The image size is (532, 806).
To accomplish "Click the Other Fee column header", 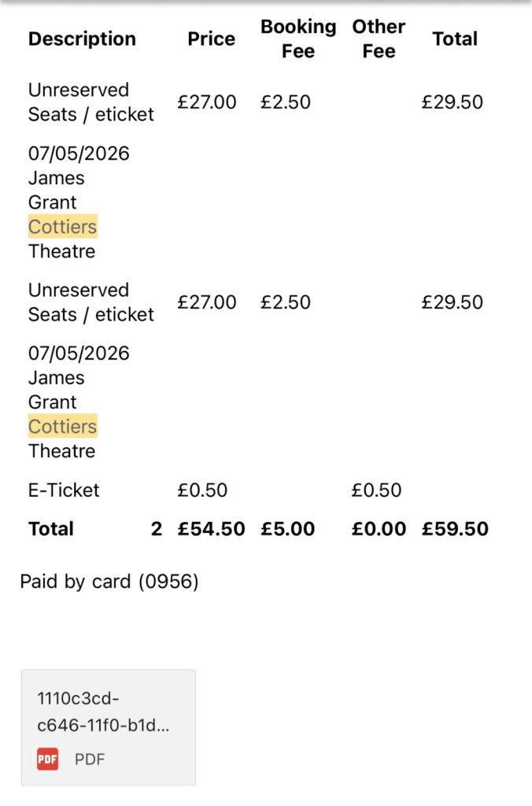I will (x=379, y=39).
